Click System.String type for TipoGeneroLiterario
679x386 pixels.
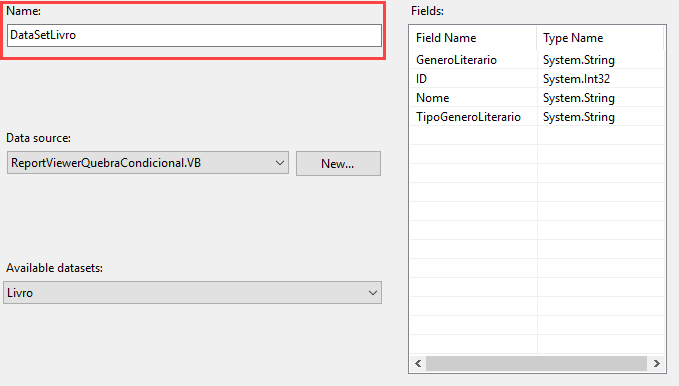coord(601,117)
